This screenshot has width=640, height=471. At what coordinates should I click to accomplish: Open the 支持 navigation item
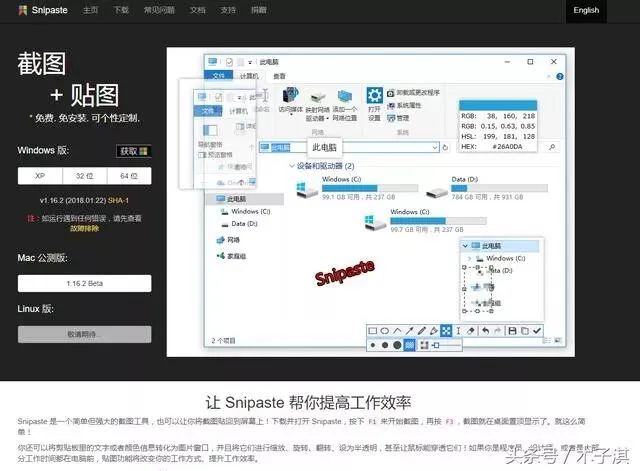click(228, 10)
